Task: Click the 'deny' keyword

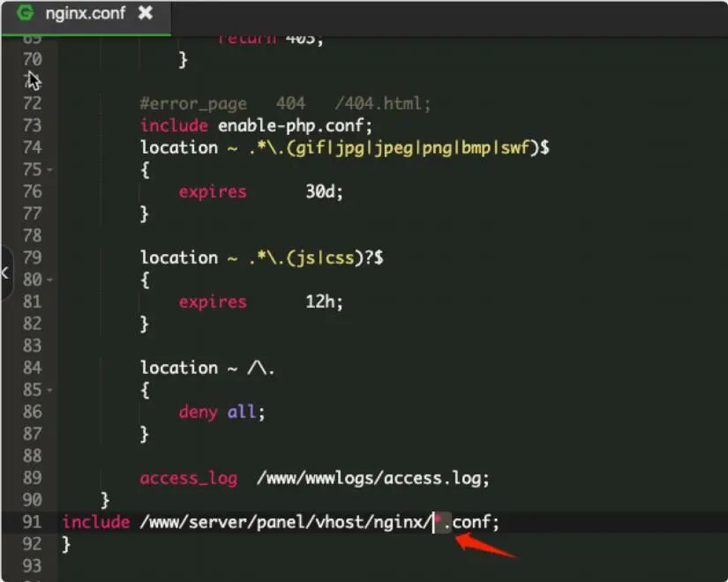Action: [x=199, y=412]
